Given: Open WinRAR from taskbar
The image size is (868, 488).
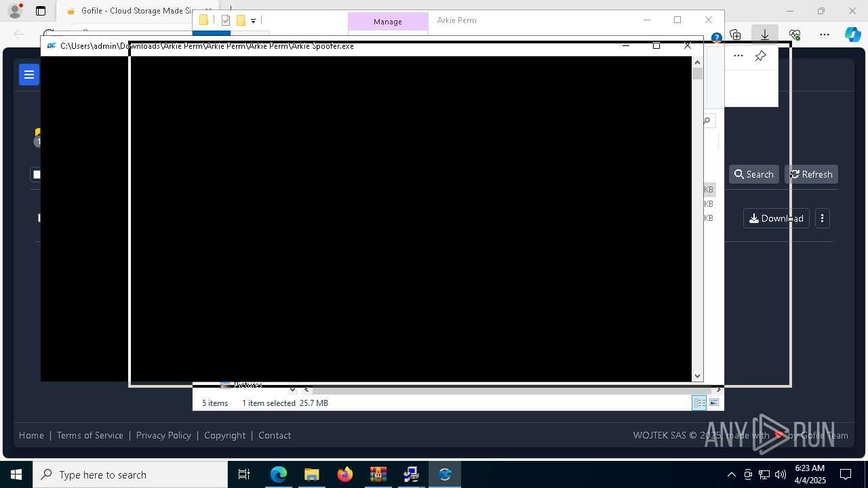Looking at the screenshot, I should coord(378,474).
